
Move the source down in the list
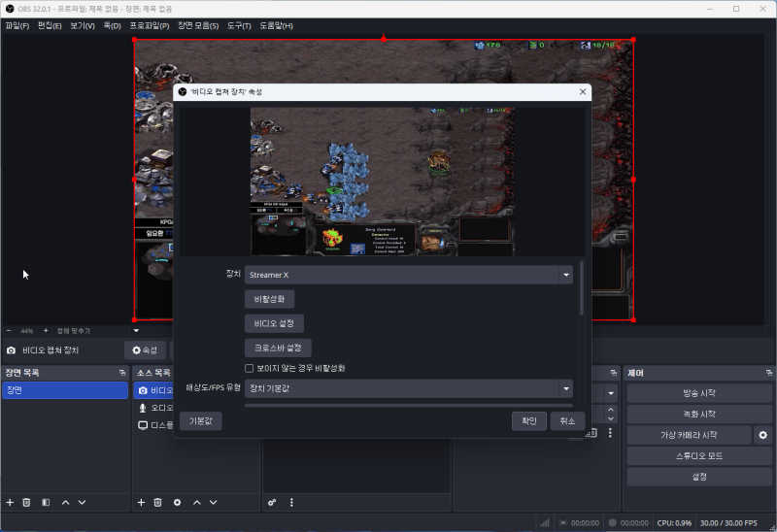coord(214,502)
